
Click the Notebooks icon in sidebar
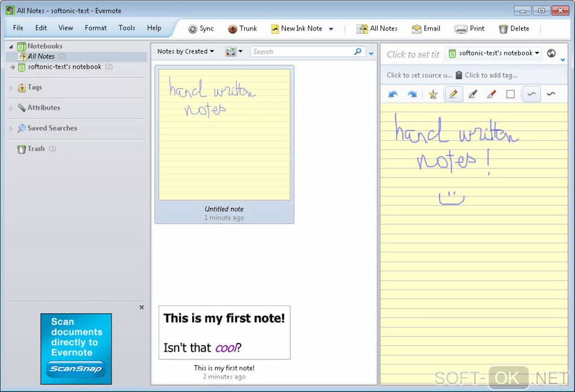point(21,46)
